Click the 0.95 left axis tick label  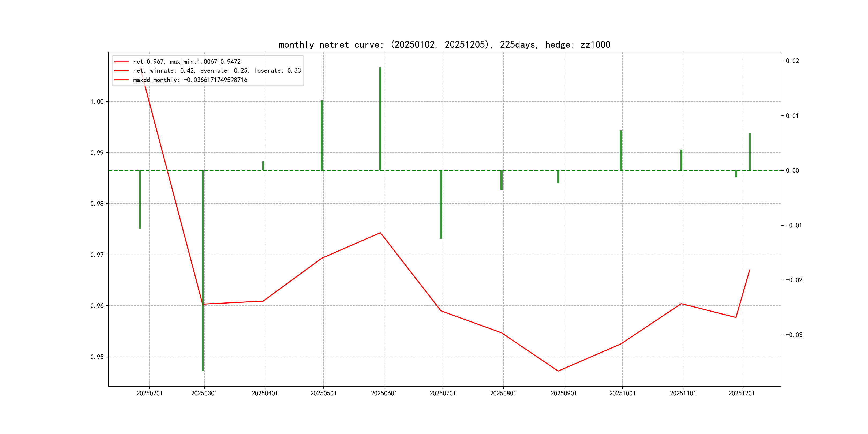[97, 357]
